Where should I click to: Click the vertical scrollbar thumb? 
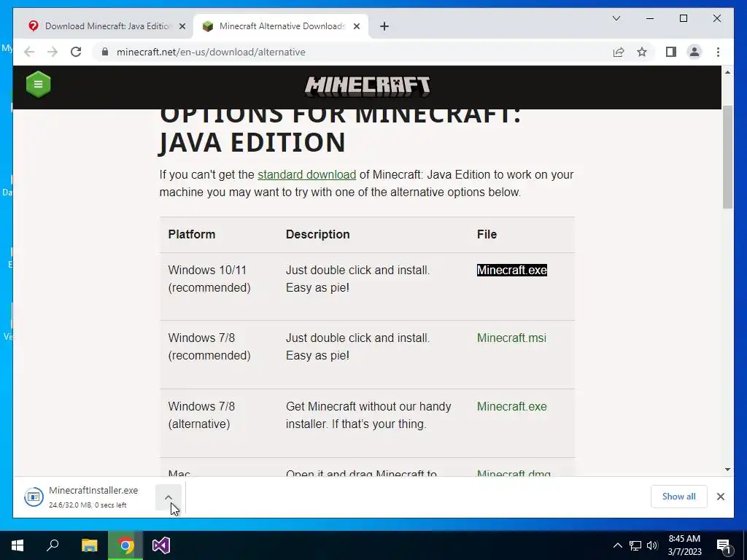pyautogui.click(x=727, y=157)
